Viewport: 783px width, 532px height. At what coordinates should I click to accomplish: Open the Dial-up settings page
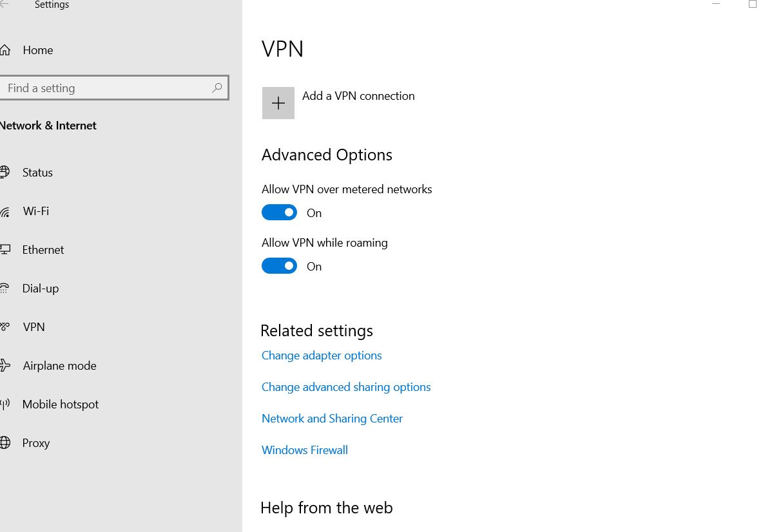[41, 289]
